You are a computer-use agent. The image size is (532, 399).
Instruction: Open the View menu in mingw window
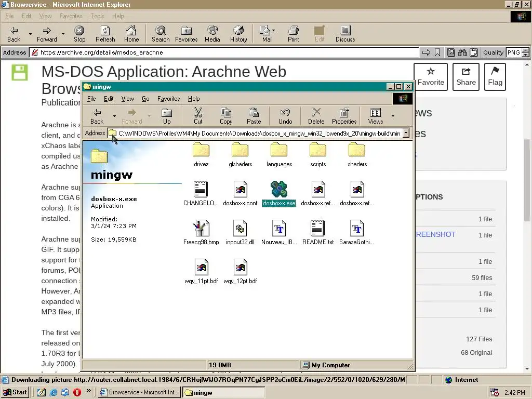(128, 99)
